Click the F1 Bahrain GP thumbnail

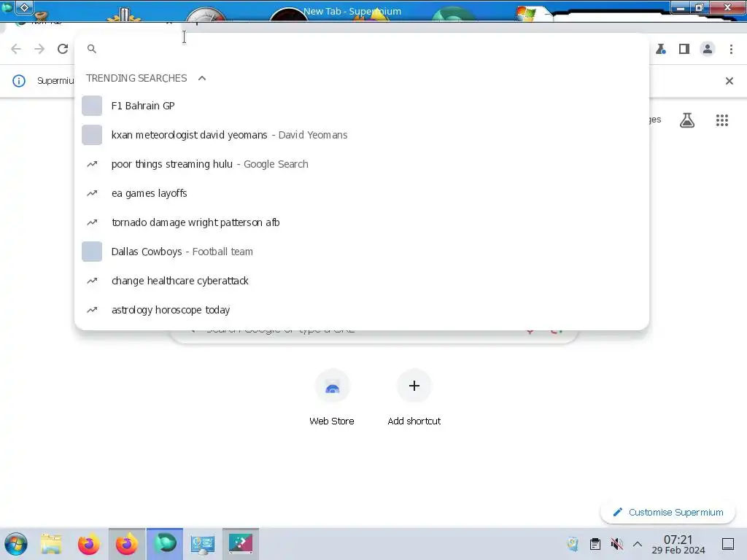click(x=92, y=106)
